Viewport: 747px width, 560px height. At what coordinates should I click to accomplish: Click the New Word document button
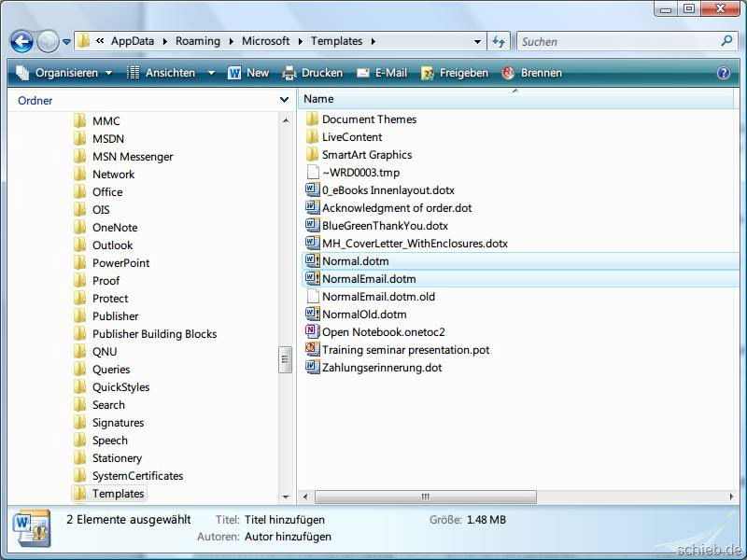click(248, 73)
